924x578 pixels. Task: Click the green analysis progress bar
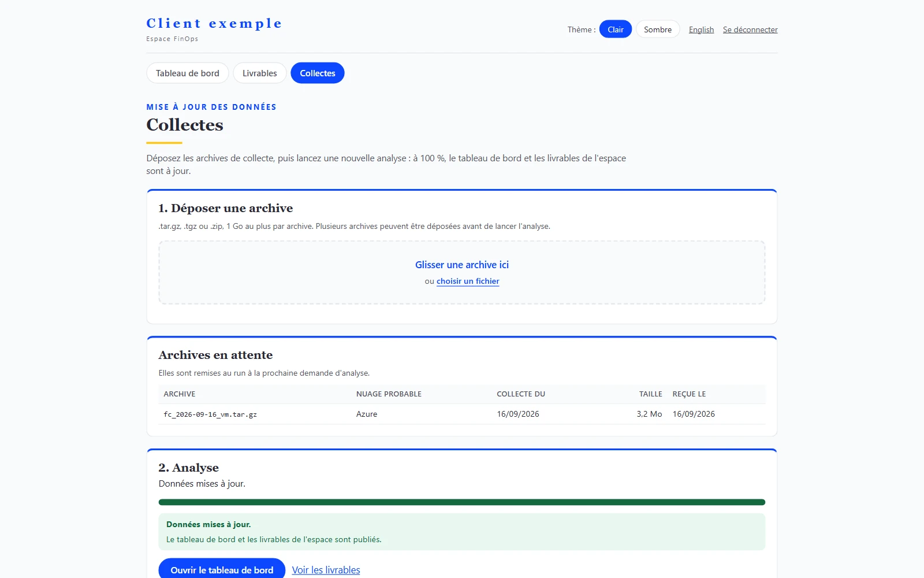(x=462, y=502)
